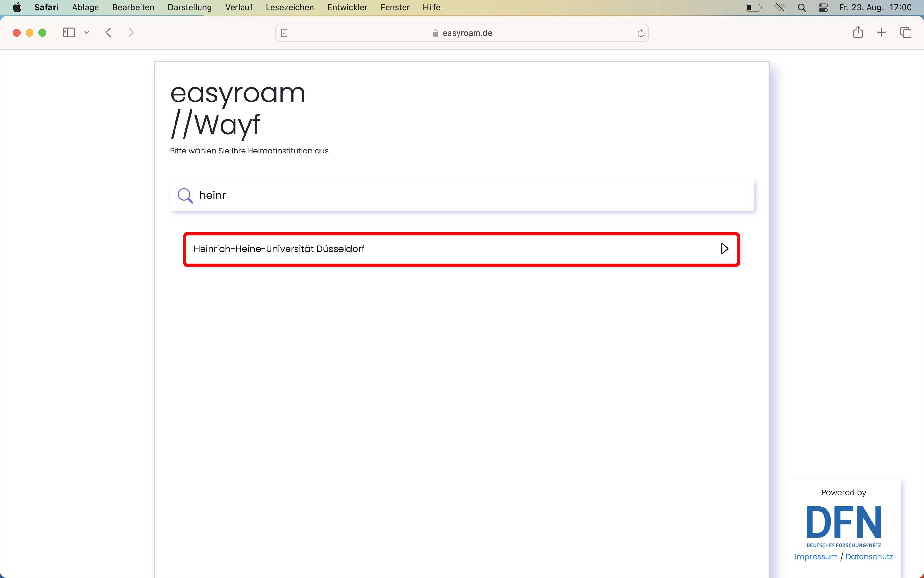Click the lock icon in the address bar

coord(435,33)
